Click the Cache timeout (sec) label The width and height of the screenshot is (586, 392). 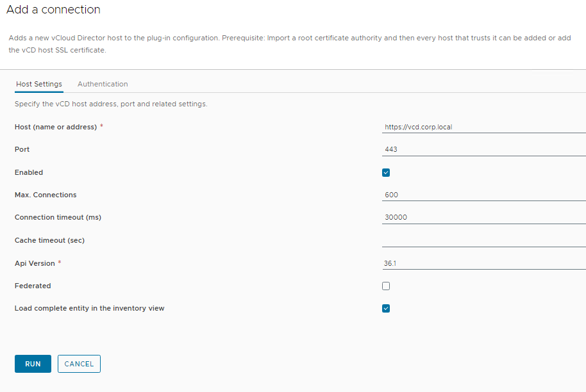49,240
